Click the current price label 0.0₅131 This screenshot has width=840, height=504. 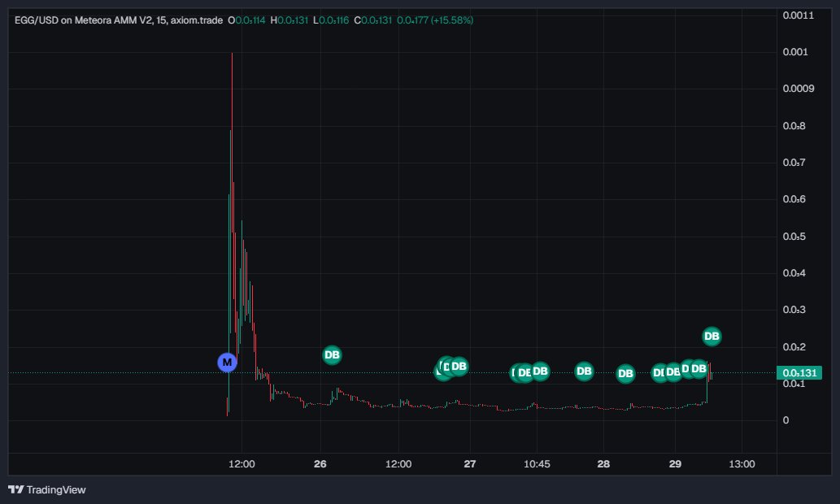click(799, 373)
